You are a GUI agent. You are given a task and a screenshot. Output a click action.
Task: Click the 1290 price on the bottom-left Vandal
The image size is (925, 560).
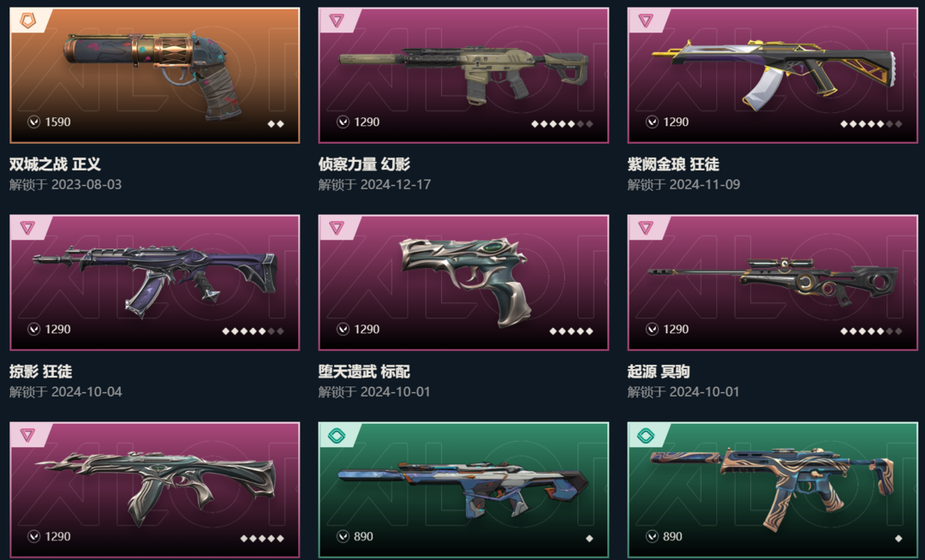[58, 536]
